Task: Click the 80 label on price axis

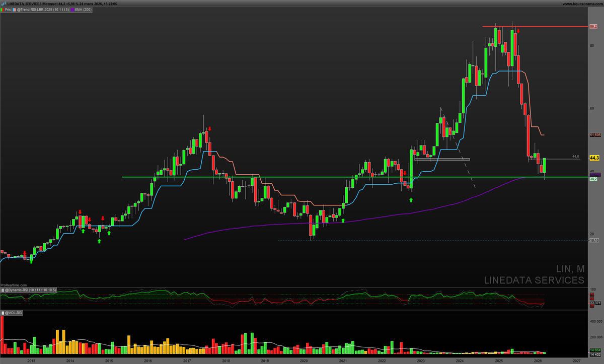Action: 592,45
